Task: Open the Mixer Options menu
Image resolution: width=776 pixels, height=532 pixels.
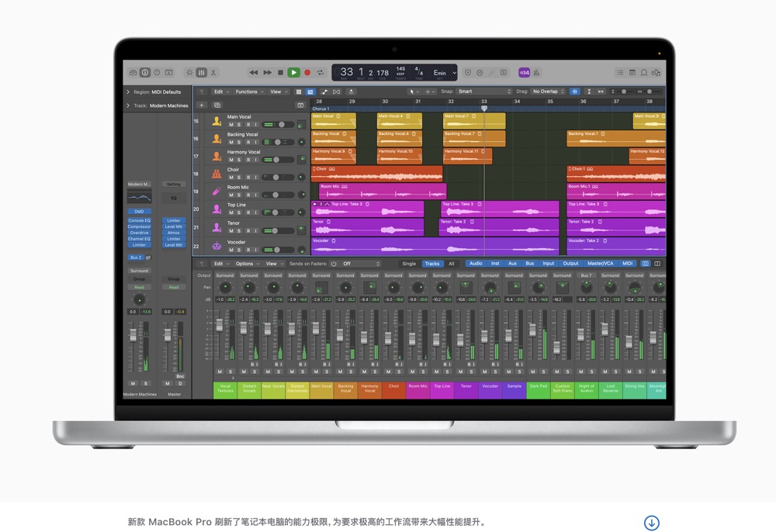Action: coord(247,264)
